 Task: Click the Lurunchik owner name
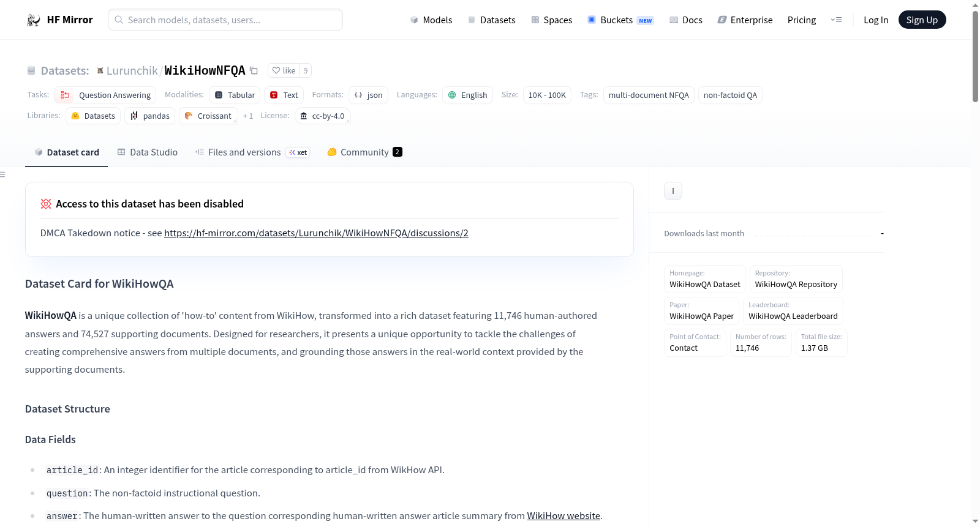pos(132,70)
